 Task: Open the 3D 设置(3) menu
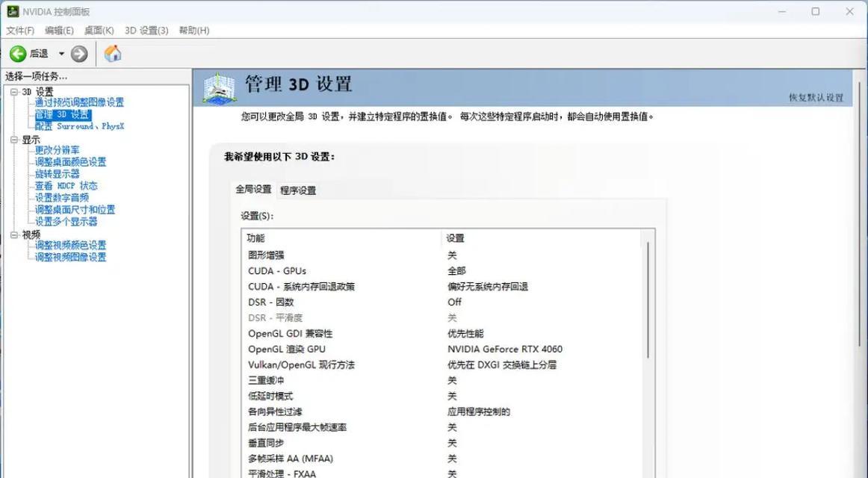(x=146, y=31)
